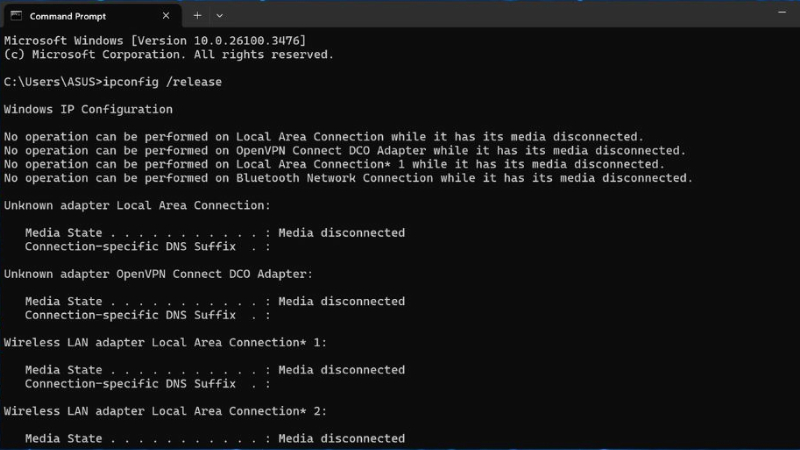The width and height of the screenshot is (800, 450).
Task: Click the copyright Microsoft Corporation line
Action: click(x=168, y=55)
